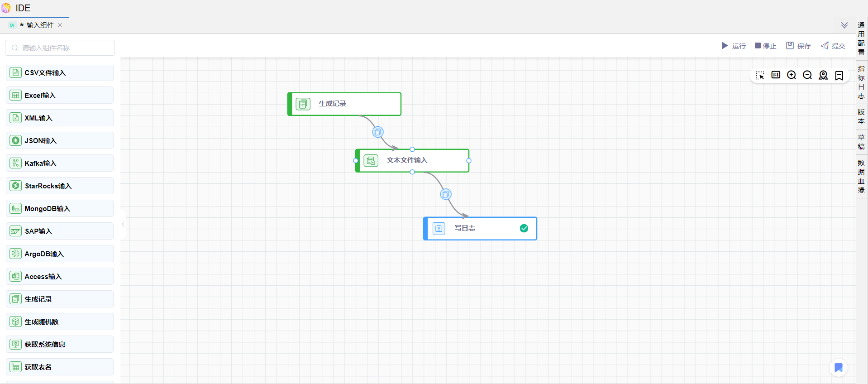Expand the tab list double-chevron
The width and height of the screenshot is (868, 384).
[844, 25]
